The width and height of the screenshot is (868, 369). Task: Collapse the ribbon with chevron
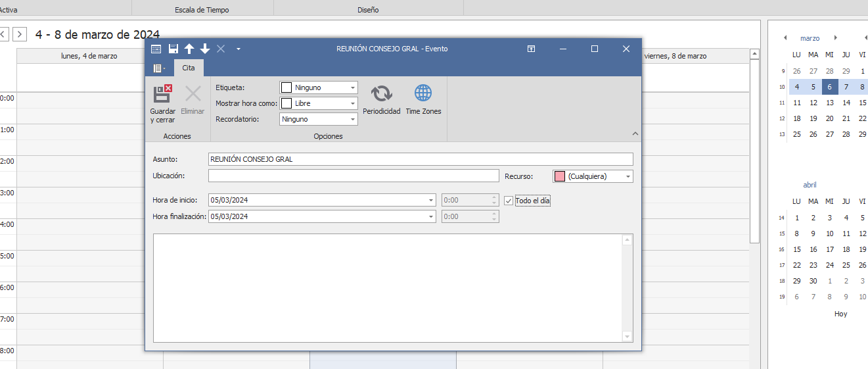tap(635, 134)
